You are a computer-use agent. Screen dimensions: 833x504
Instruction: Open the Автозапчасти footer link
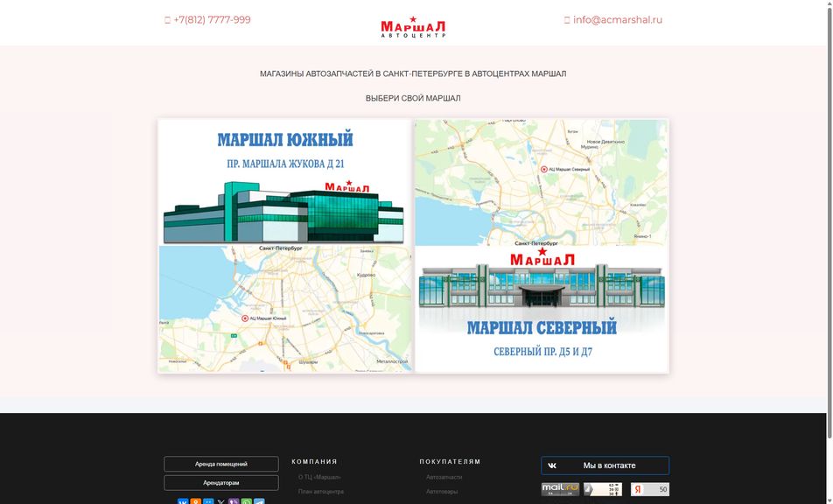coord(444,477)
